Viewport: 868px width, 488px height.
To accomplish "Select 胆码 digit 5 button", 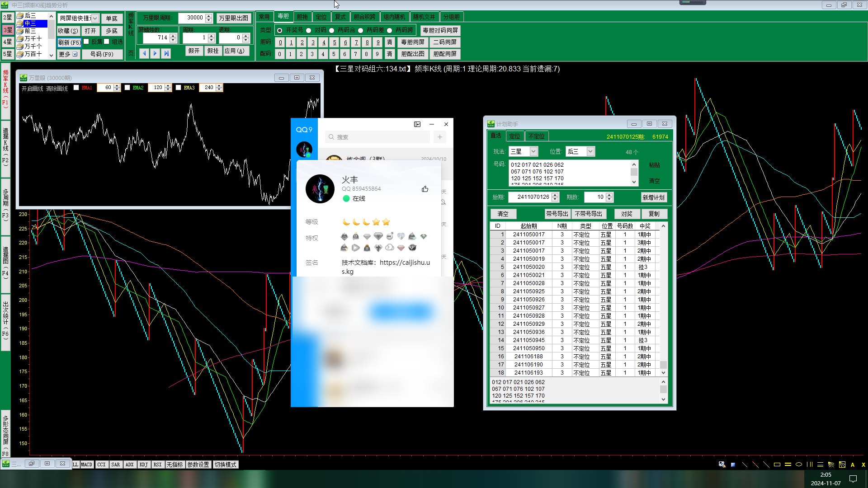I will coord(335,42).
